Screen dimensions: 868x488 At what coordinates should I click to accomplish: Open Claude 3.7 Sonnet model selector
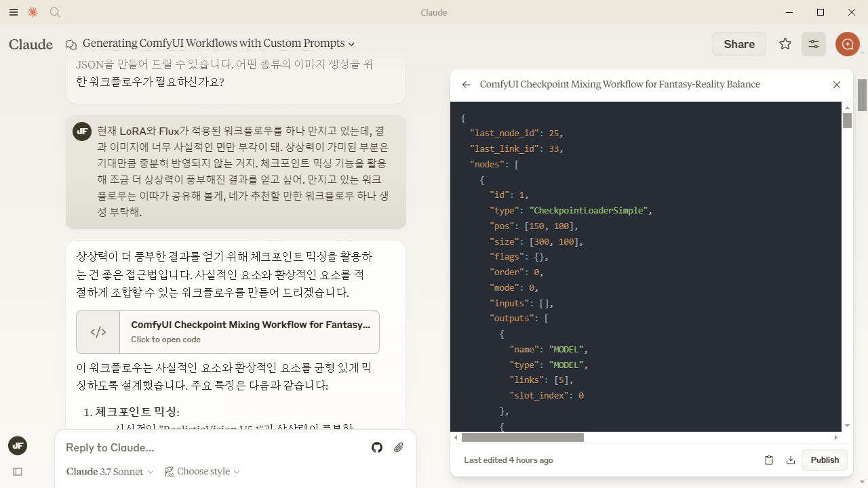(x=110, y=472)
